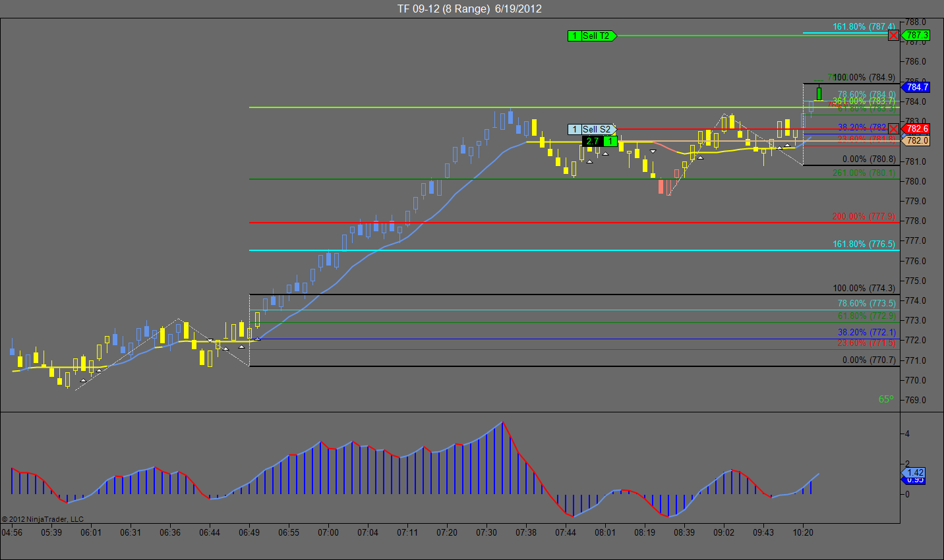This screenshot has height=560, width=944.
Task: Click the 786.0 price axis label
Action: 916,62
